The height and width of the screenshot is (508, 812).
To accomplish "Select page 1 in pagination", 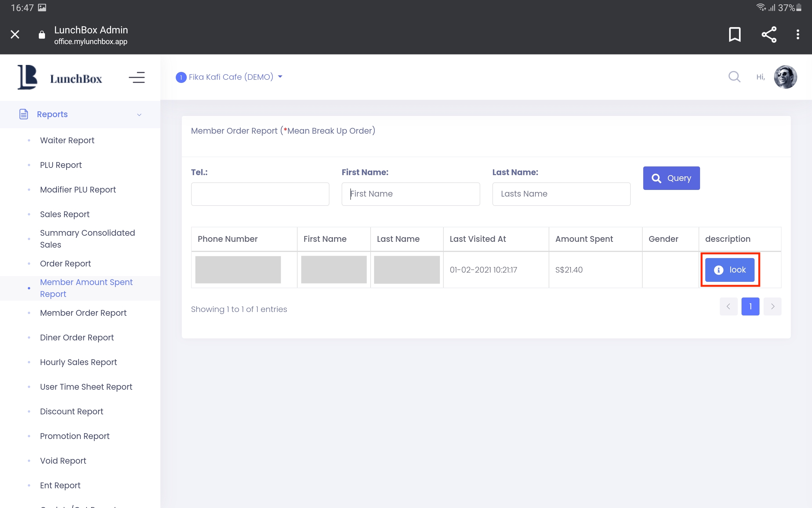I will pos(750,306).
